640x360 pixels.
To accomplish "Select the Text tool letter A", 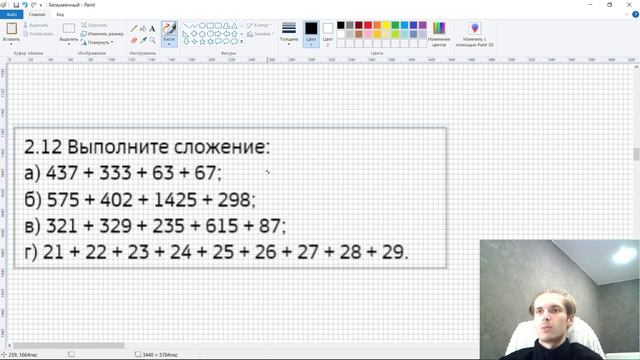I will tap(152, 29).
